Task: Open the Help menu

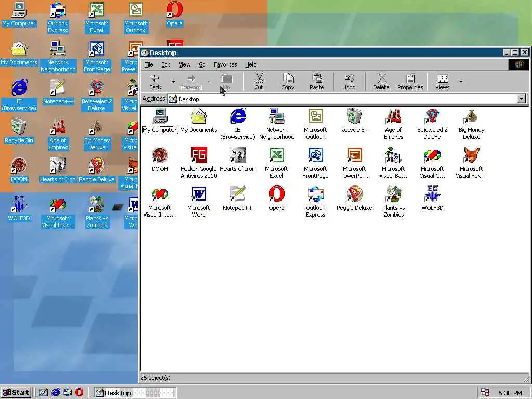Action: pyautogui.click(x=251, y=64)
